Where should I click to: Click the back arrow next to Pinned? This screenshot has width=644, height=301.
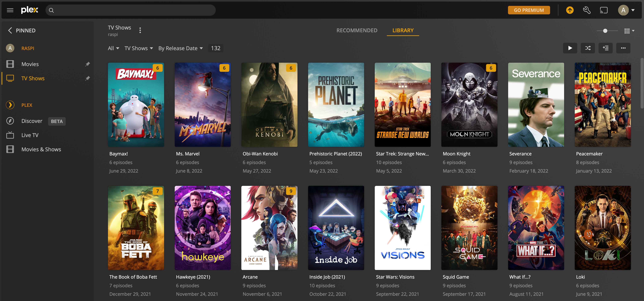(10, 31)
